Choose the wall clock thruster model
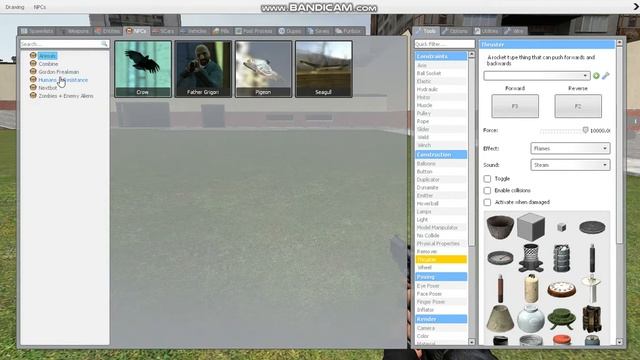The height and width of the screenshot is (360, 640). (x=562, y=288)
